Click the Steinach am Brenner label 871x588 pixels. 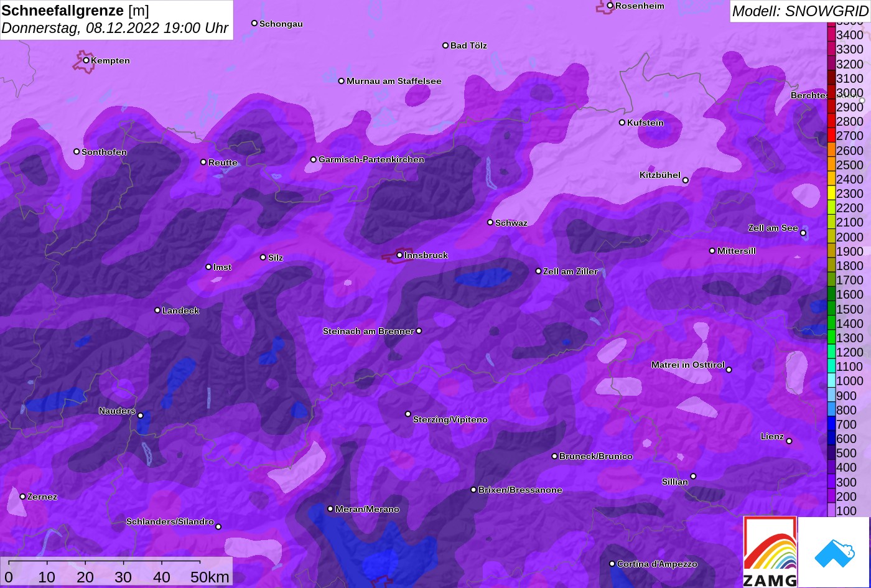[x=368, y=331]
